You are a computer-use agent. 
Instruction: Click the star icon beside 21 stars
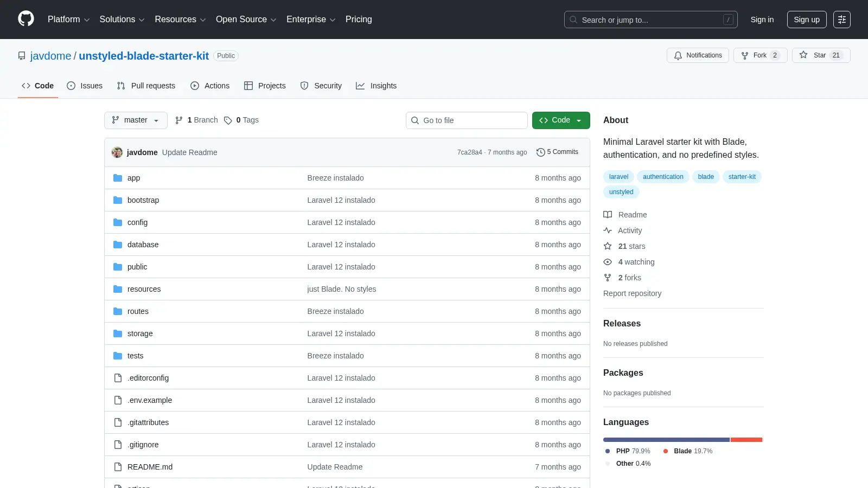608,246
